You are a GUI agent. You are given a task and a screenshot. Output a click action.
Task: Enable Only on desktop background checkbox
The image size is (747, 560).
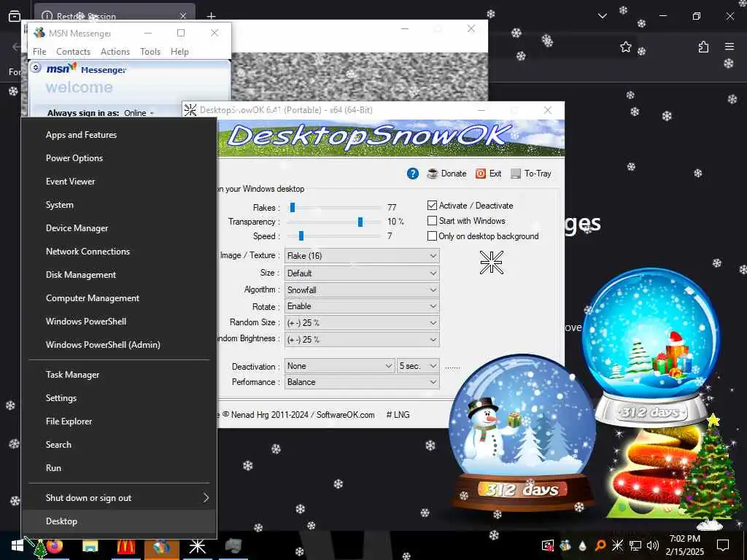pos(432,236)
